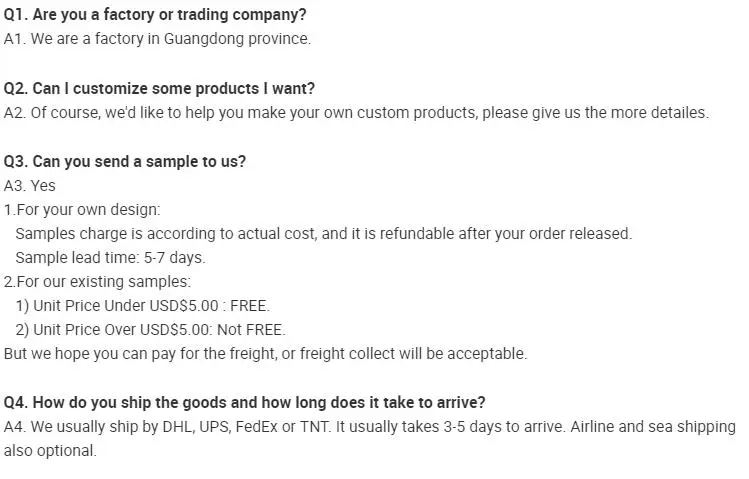Click the samples charge refundable sentence

coord(323,234)
